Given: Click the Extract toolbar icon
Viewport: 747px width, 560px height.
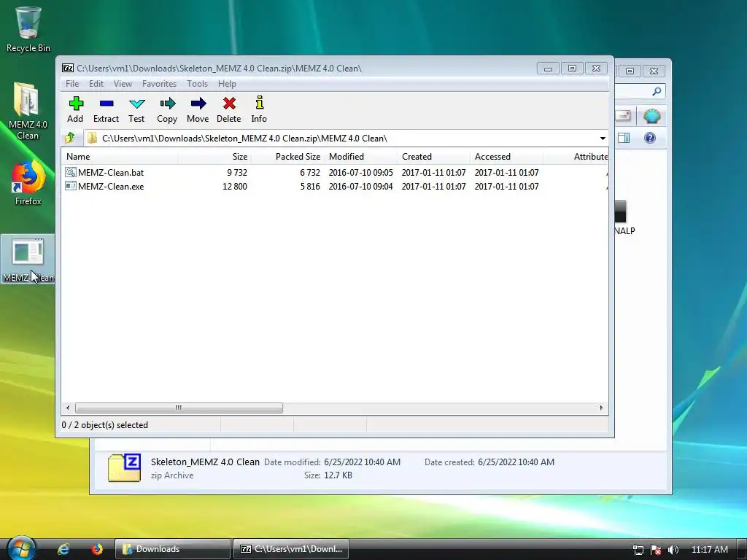Looking at the screenshot, I should pyautogui.click(x=107, y=104).
